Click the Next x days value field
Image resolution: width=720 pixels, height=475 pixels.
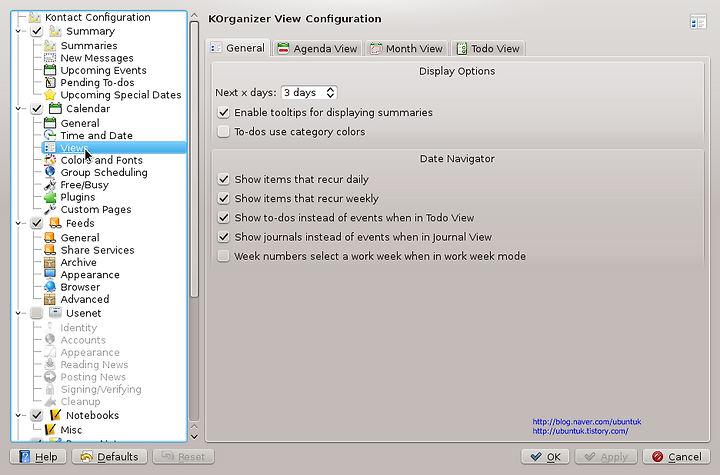pos(303,93)
